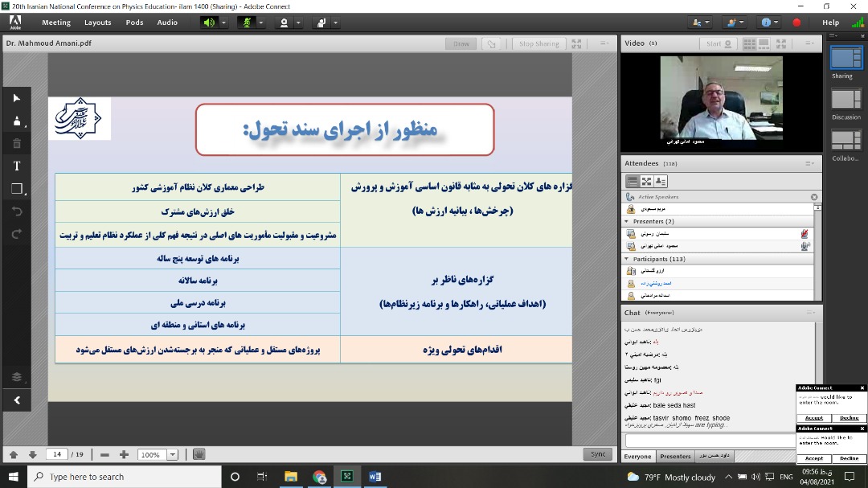The width and height of the screenshot is (868, 488).
Task: Zoom in with the plus icon
Action: point(124,454)
